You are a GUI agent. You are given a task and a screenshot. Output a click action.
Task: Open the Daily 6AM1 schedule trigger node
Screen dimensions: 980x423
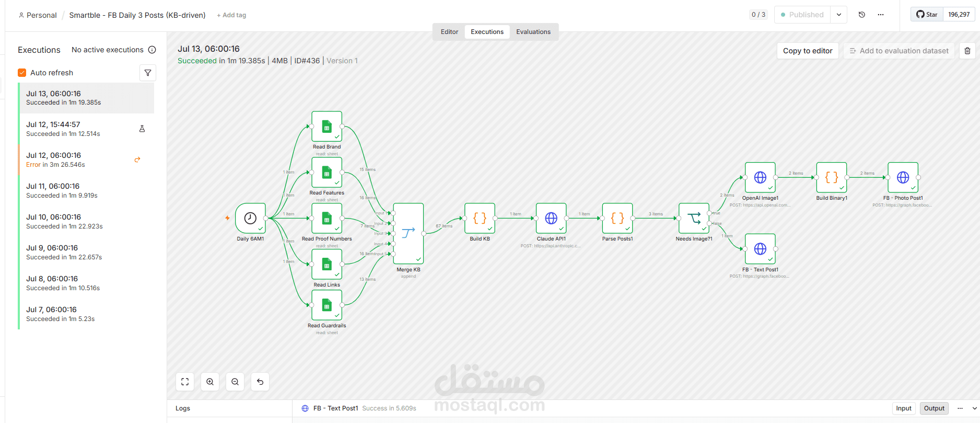pyautogui.click(x=250, y=218)
